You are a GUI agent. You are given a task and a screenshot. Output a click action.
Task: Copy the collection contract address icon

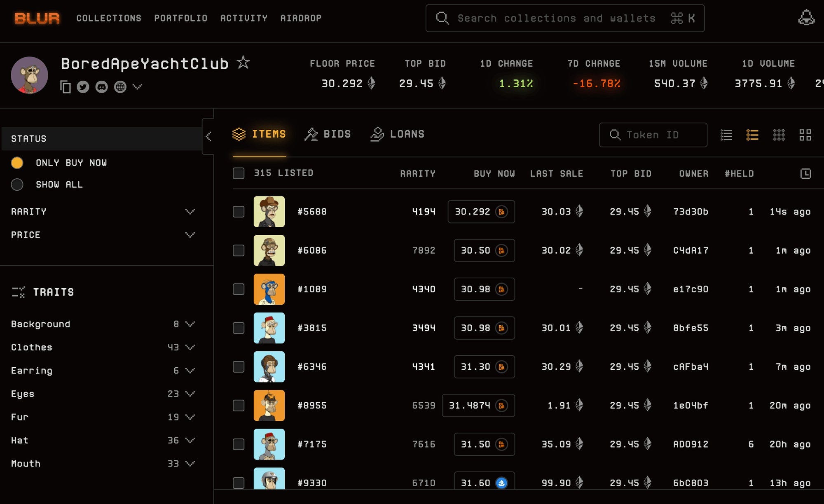(x=65, y=87)
